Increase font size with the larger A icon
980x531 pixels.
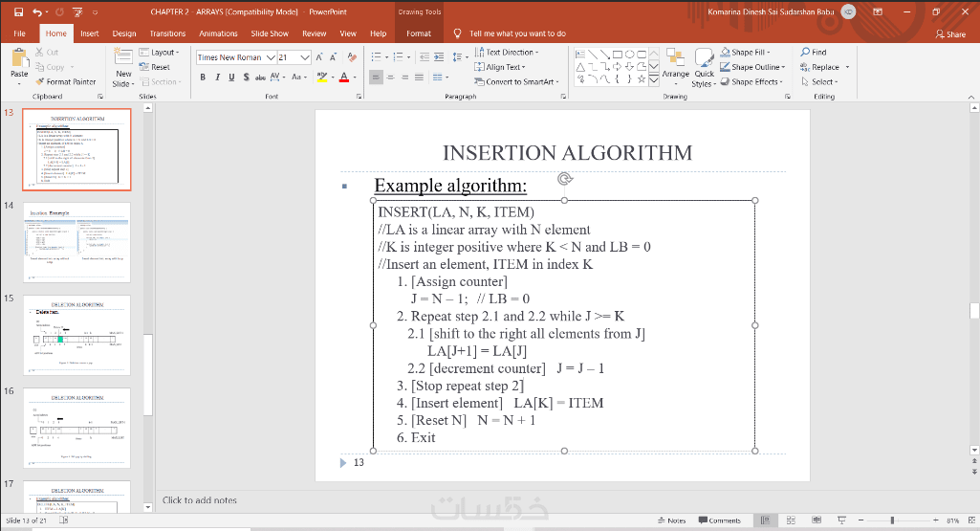point(319,57)
